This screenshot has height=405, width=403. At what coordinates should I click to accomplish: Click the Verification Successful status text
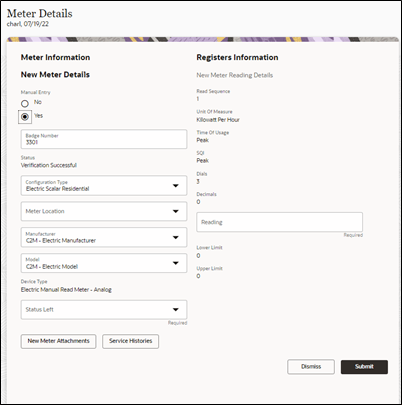coord(49,165)
